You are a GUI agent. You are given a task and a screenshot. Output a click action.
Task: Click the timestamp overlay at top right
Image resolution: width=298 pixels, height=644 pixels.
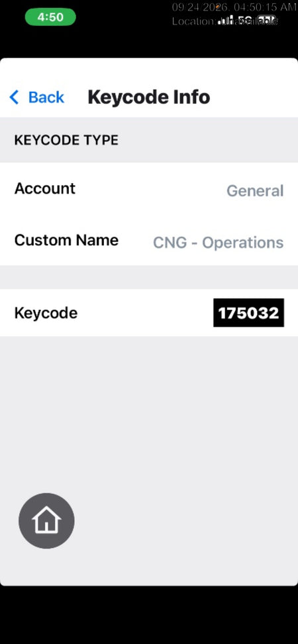click(x=234, y=7)
